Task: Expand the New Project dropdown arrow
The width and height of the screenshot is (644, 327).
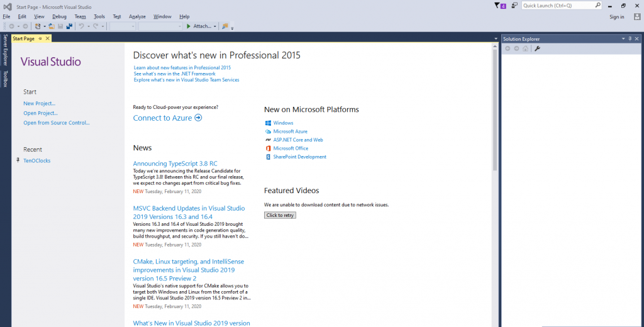Action: click(x=45, y=26)
